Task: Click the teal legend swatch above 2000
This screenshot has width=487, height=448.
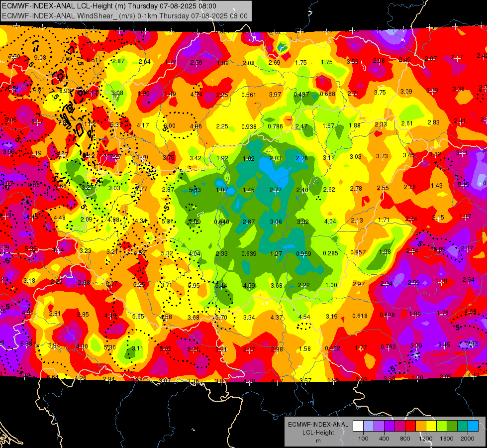Action: [x=462, y=426]
